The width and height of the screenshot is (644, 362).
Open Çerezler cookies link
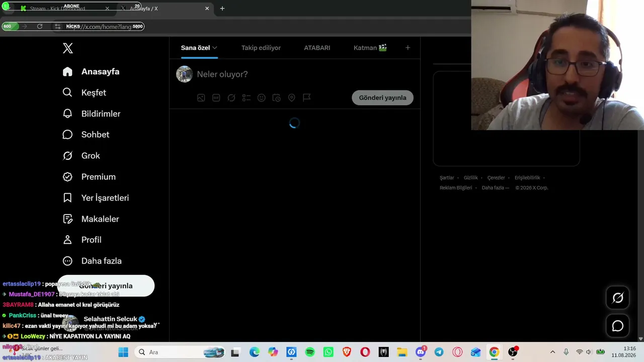[496, 177]
